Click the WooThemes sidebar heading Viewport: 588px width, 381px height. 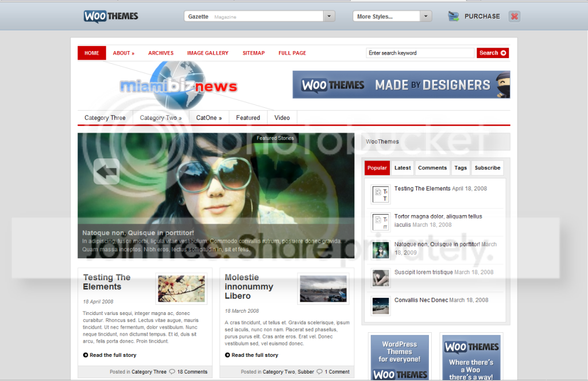pyautogui.click(x=382, y=142)
